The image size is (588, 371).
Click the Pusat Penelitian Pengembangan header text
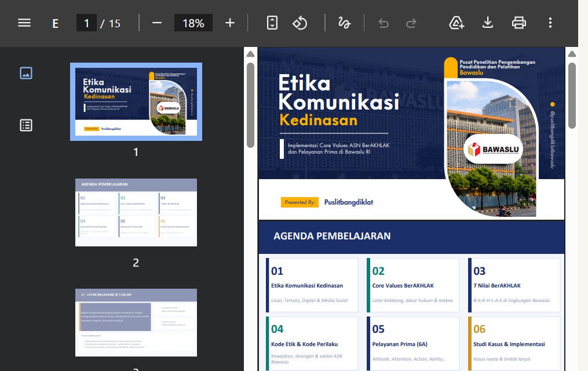tap(497, 64)
